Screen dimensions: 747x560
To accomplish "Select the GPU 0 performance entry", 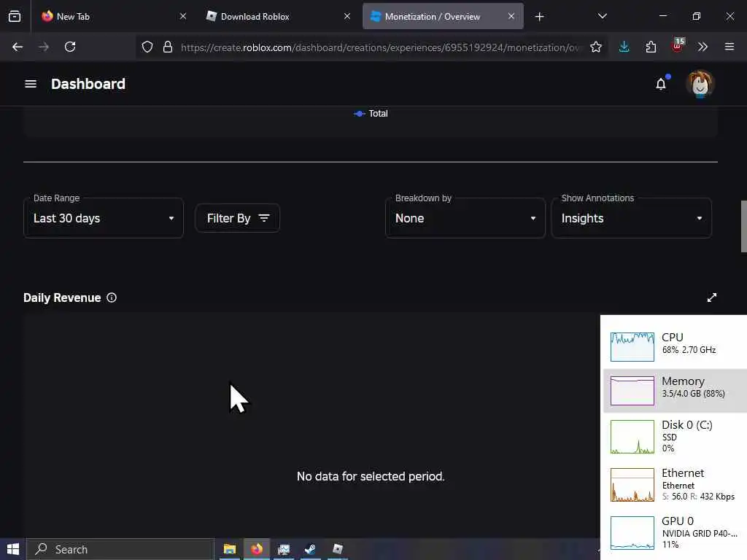I will (x=675, y=532).
